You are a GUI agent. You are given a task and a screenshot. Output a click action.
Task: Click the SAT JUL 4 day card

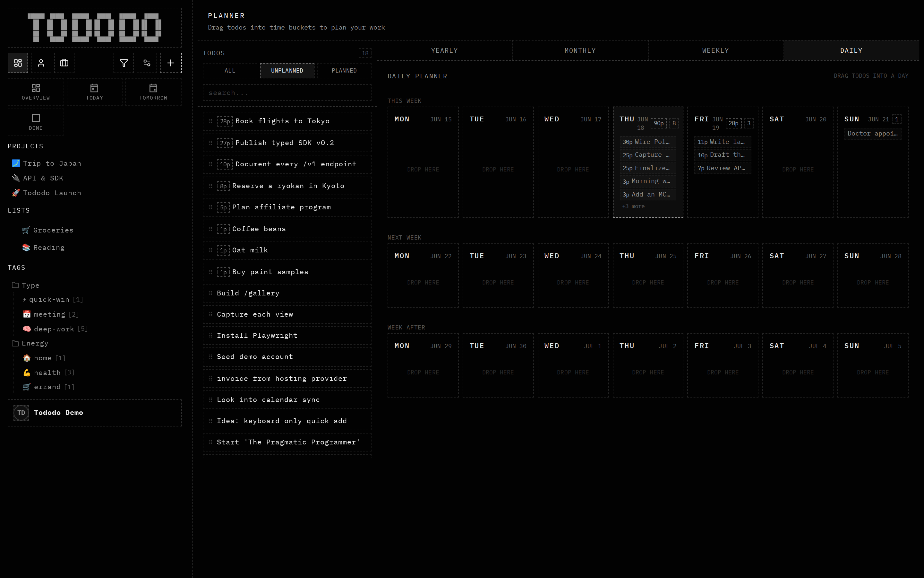[x=798, y=365]
